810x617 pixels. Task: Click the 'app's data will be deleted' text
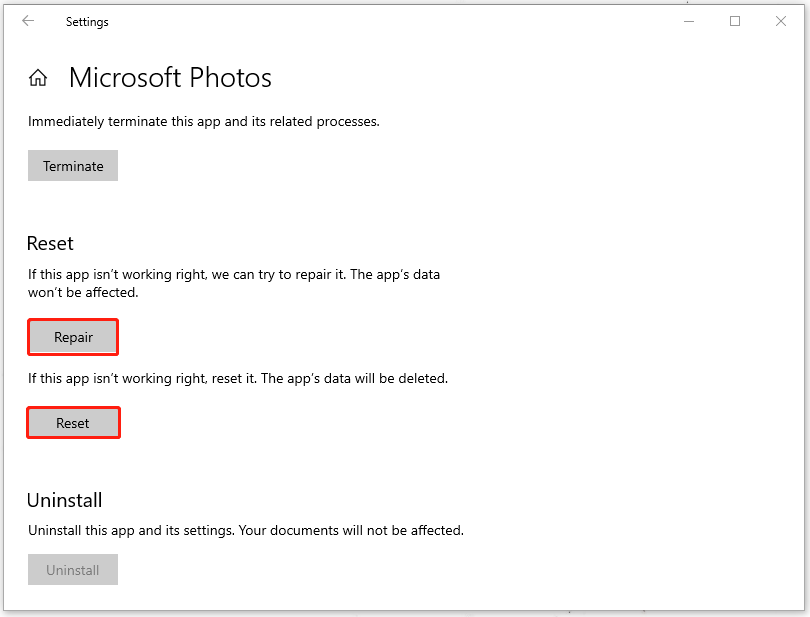(x=238, y=379)
